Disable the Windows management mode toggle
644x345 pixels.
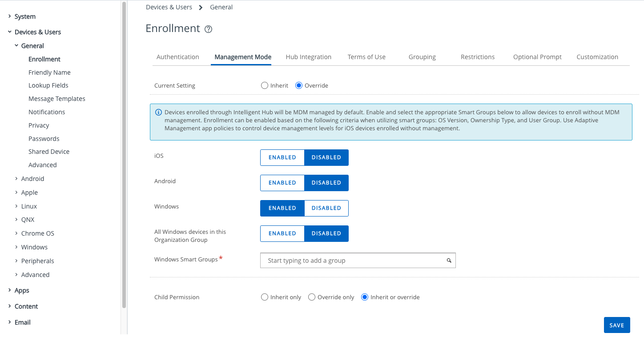point(326,208)
